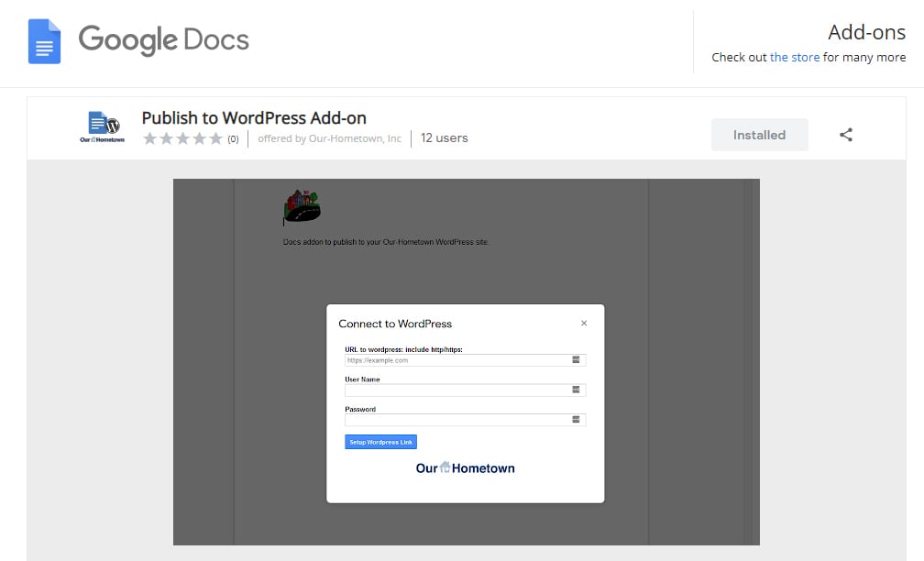Click the share icon
The height and width of the screenshot is (561, 924).
[x=845, y=135]
